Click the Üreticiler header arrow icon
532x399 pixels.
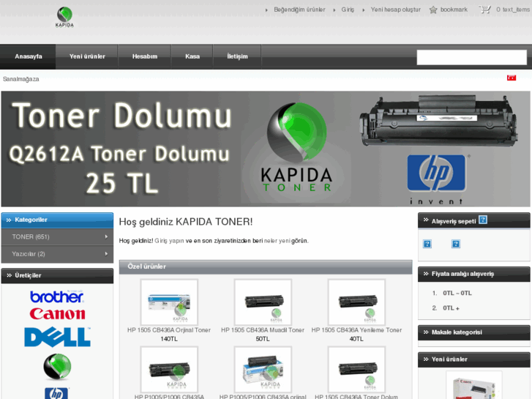[x=9, y=275]
